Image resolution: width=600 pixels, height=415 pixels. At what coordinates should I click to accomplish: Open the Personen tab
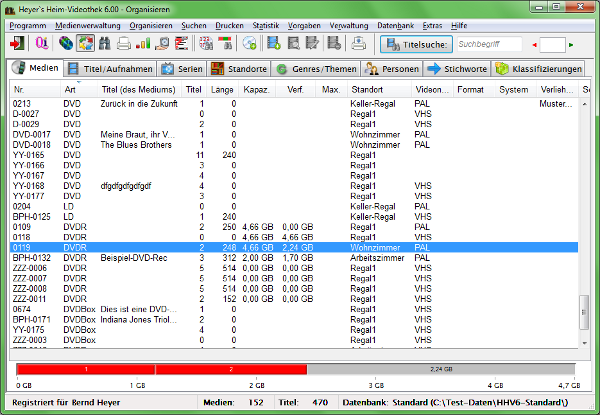click(x=391, y=69)
